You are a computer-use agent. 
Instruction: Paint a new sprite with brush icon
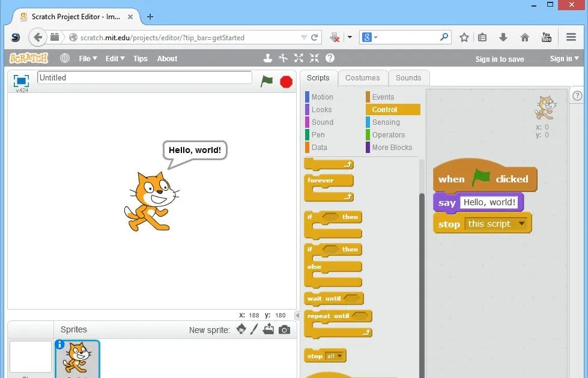pyautogui.click(x=254, y=329)
